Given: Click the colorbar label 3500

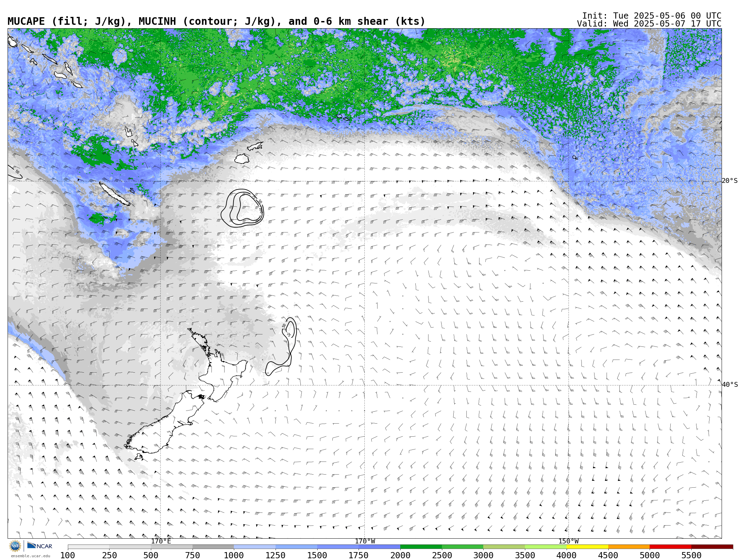Looking at the screenshot, I should click(x=525, y=555).
